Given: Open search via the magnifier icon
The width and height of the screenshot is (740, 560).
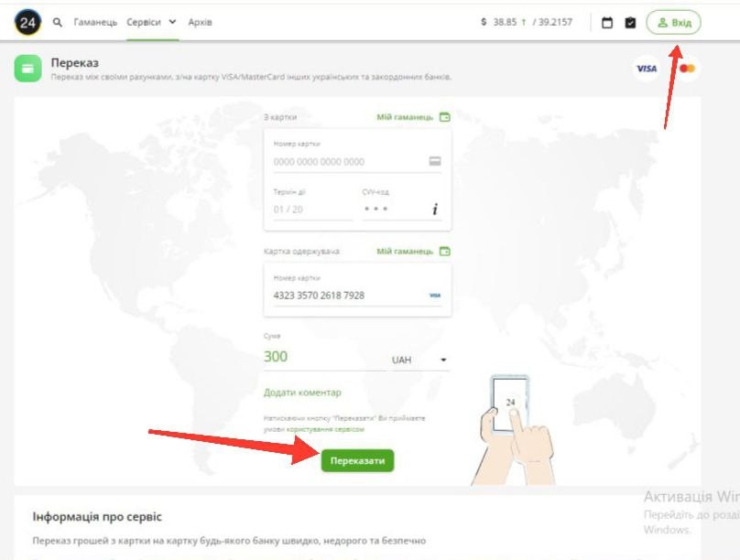Looking at the screenshot, I should 58,22.
